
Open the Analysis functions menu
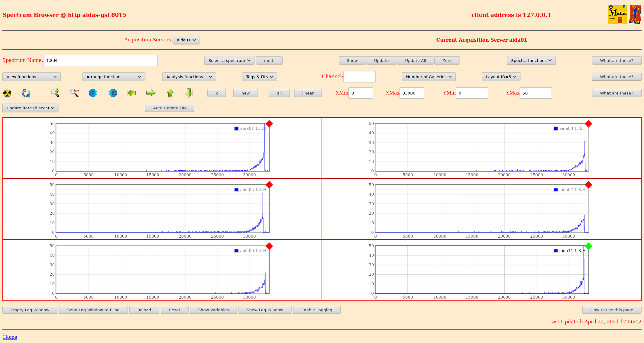(189, 77)
